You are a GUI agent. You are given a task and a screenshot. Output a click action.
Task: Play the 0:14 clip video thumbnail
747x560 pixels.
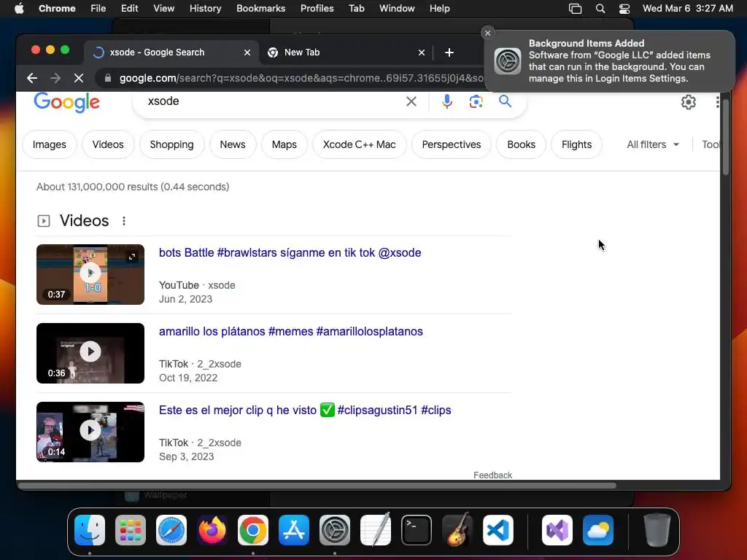[90, 432]
